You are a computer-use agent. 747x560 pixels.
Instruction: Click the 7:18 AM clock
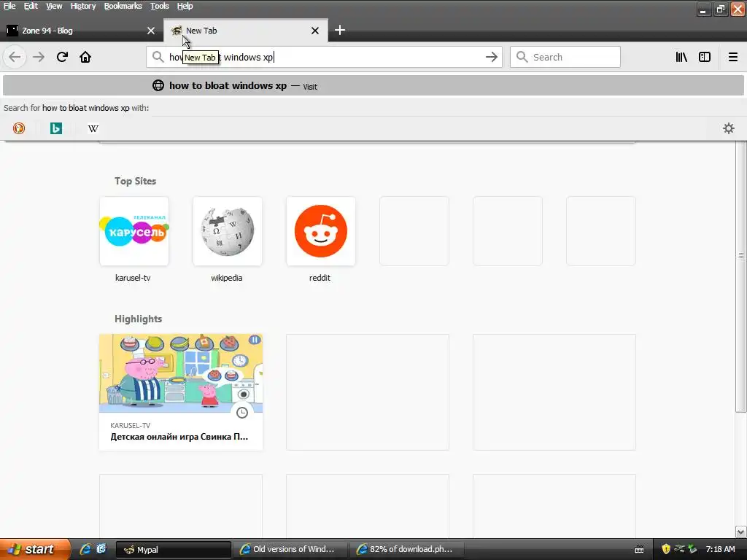[x=720, y=550]
